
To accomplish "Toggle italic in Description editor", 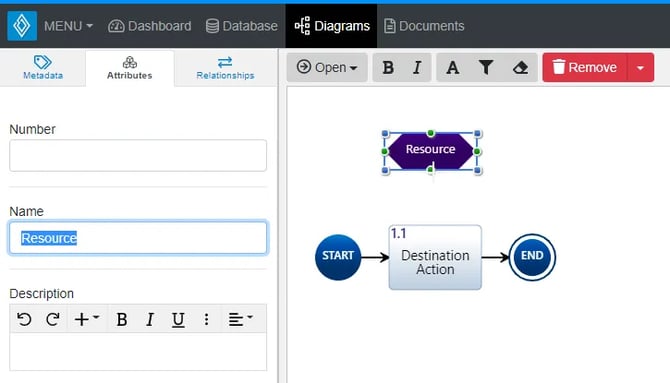I will pos(150,319).
